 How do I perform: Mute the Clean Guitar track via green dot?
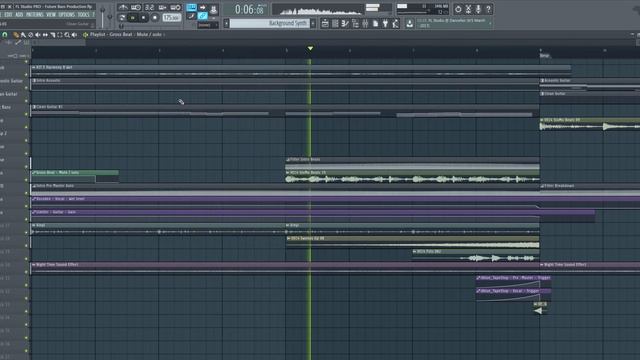click(x=26, y=100)
